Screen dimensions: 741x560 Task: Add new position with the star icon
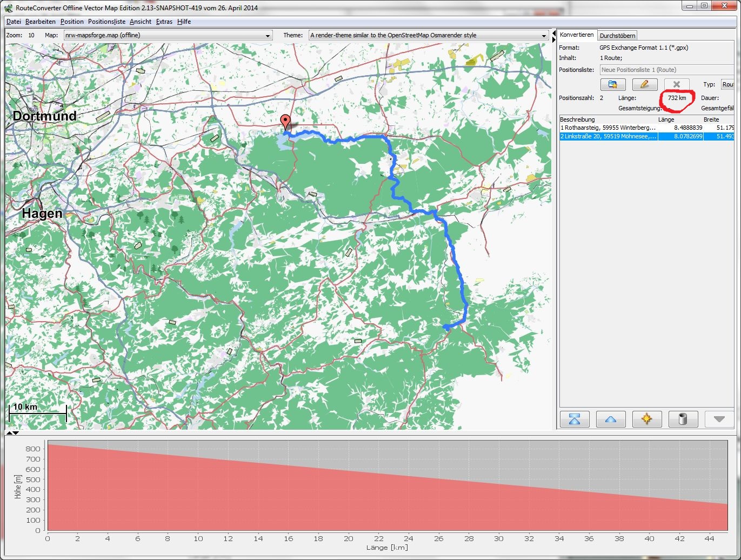(x=646, y=419)
